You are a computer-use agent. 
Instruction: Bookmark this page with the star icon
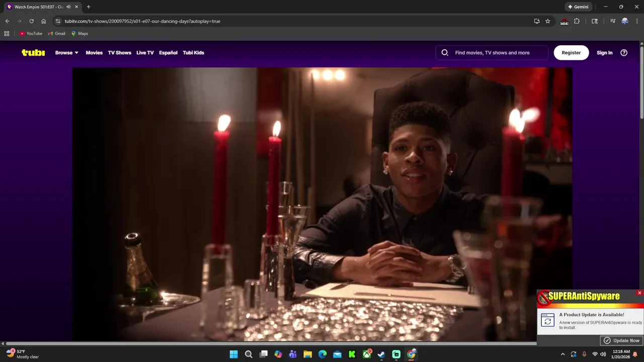click(548, 21)
